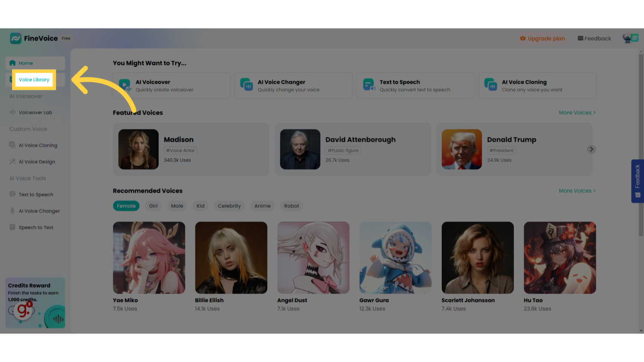Click the page vertical scrollbar

pyautogui.click(x=641, y=146)
